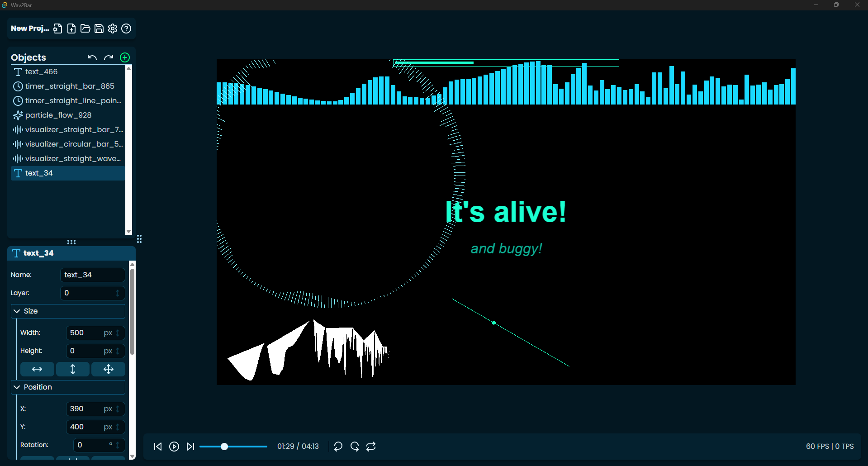Create a new project file
868x466 pixels.
pyautogui.click(x=71, y=29)
